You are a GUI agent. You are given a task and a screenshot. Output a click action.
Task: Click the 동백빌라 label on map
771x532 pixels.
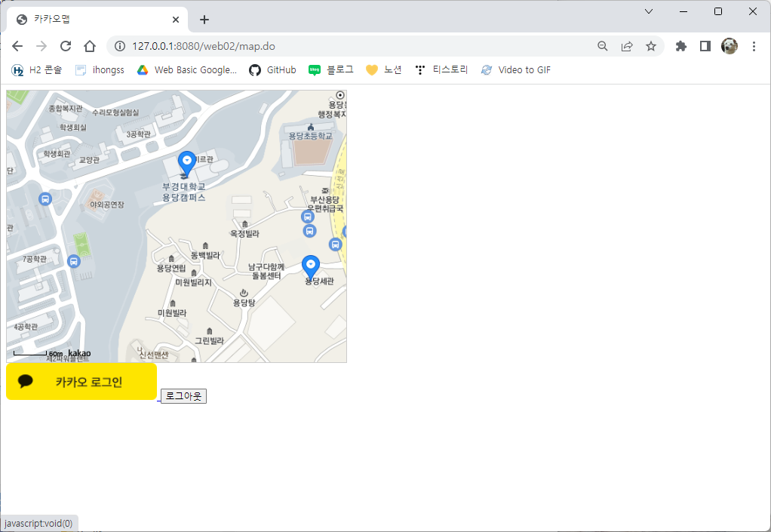205,255
